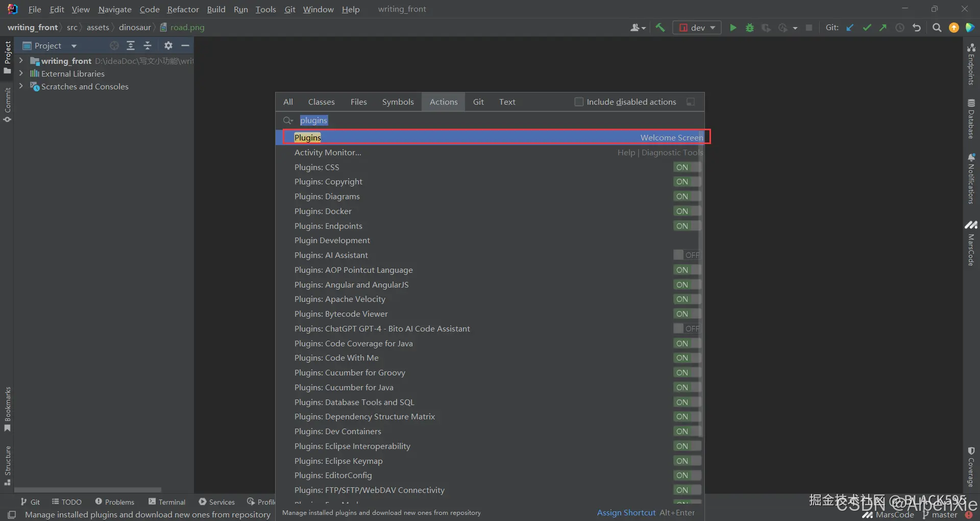Click the Run with Coverage icon
The height and width of the screenshot is (521, 980).
pyautogui.click(x=766, y=28)
